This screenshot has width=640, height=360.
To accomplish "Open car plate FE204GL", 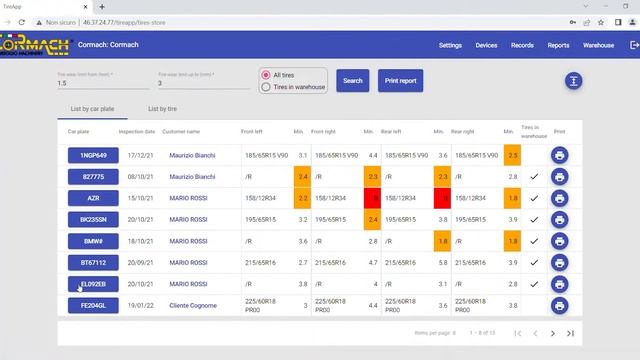I will pyautogui.click(x=93, y=305).
